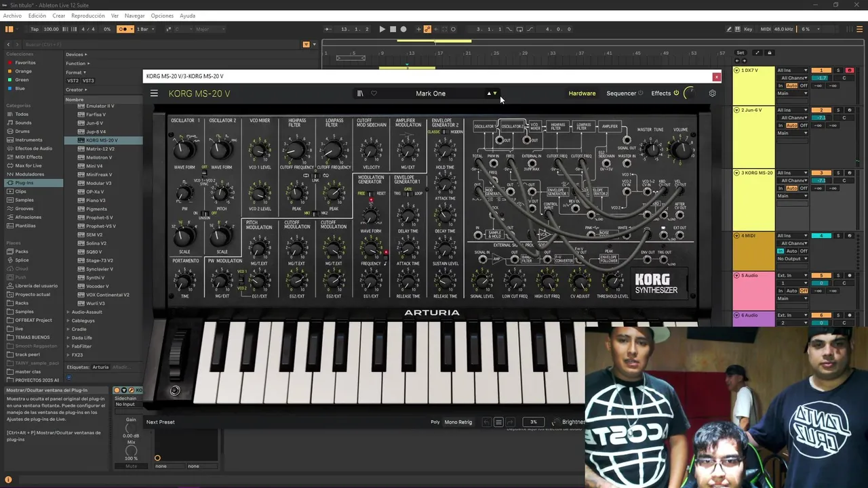The width and height of the screenshot is (868, 488).
Task: Click the tempo field showing 100.00
Action: [51, 29]
